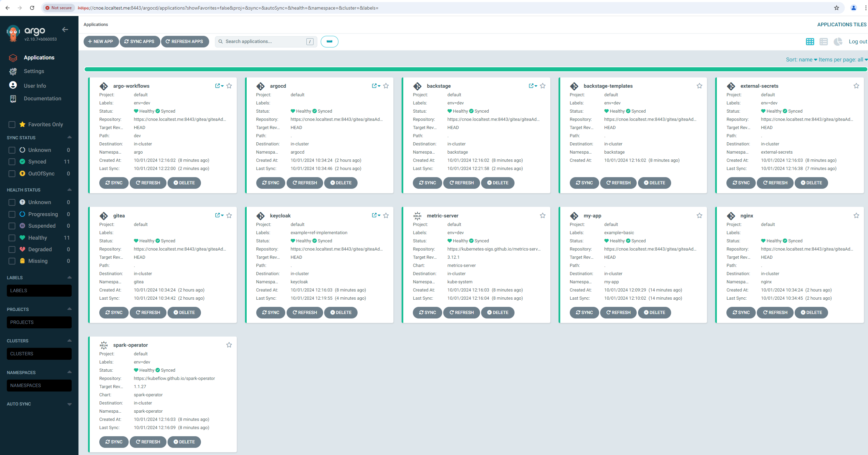
Task: Open the User Info sidebar item
Action: pos(35,86)
